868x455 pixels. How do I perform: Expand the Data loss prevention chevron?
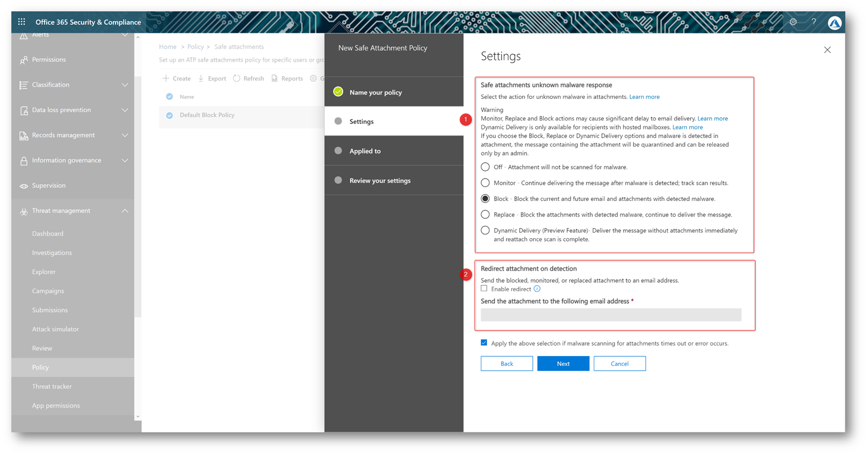click(x=125, y=110)
